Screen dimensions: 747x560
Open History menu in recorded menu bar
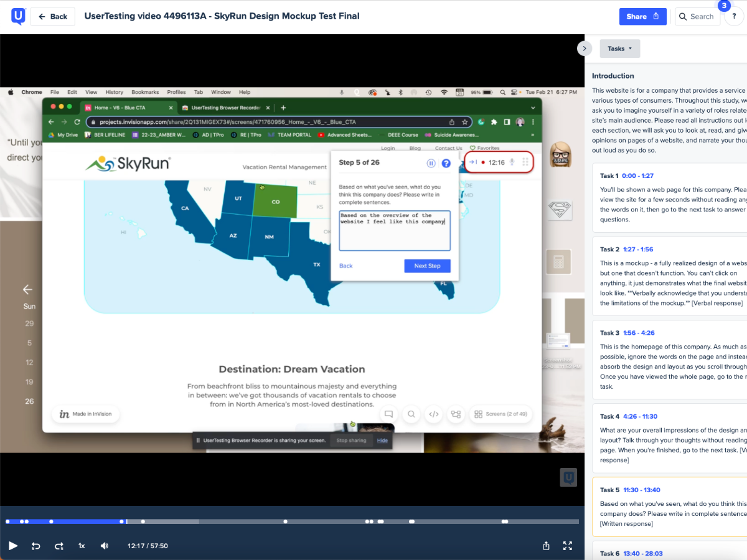pyautogui.click(x=115, y=92)
